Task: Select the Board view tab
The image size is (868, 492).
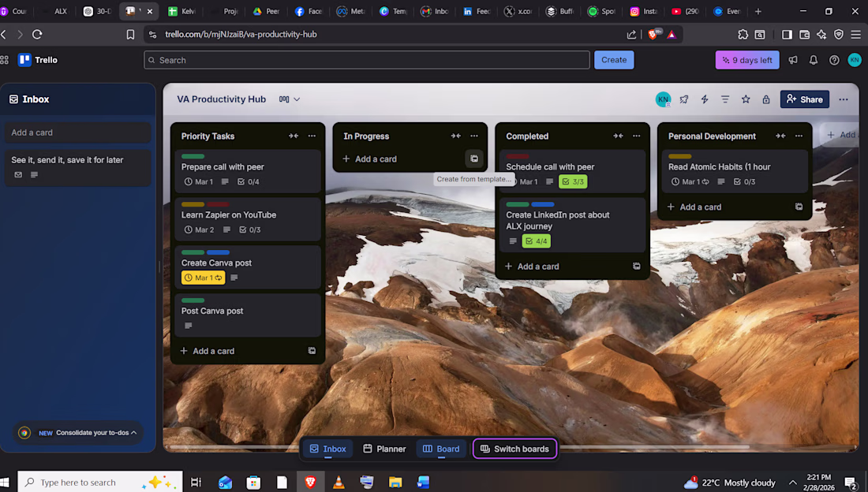Action: [440, 449]
